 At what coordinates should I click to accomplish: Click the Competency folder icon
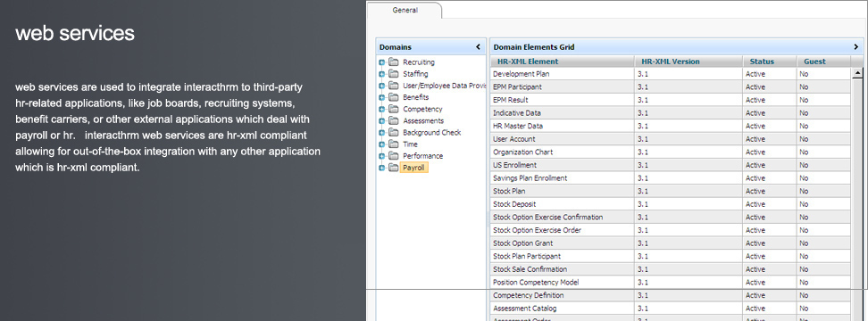pos(393,109)
